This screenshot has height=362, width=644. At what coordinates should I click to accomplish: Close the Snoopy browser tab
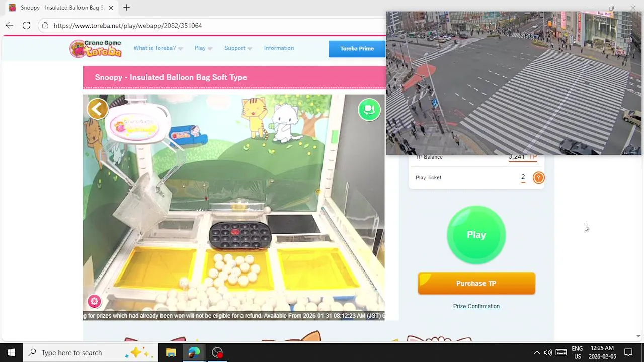(111, 8)
